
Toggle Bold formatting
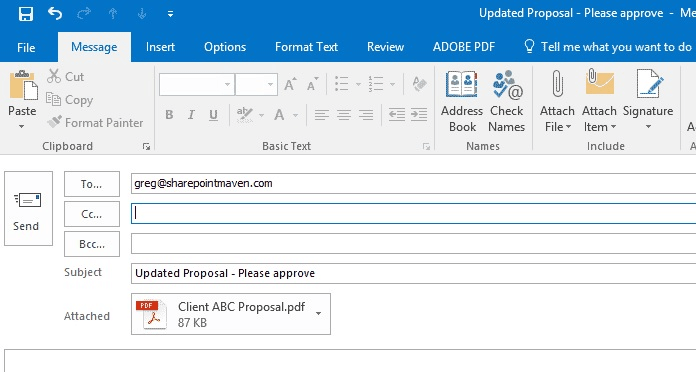(169, 115)
